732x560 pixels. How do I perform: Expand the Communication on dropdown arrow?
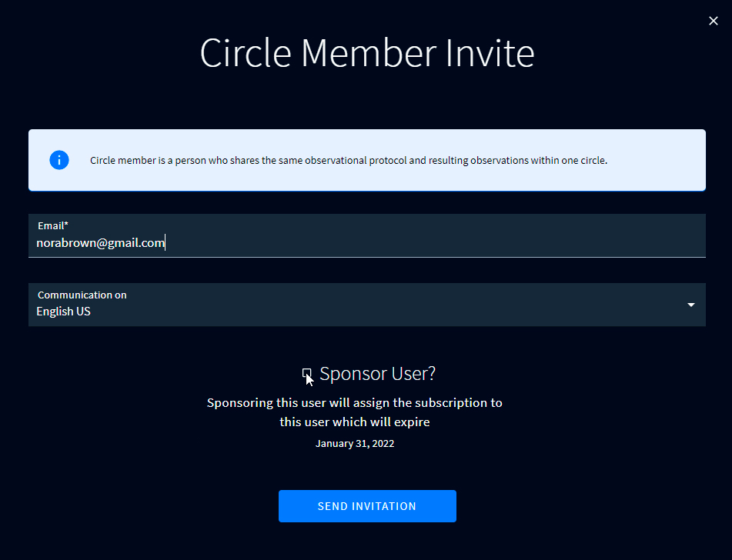[690, 305]
